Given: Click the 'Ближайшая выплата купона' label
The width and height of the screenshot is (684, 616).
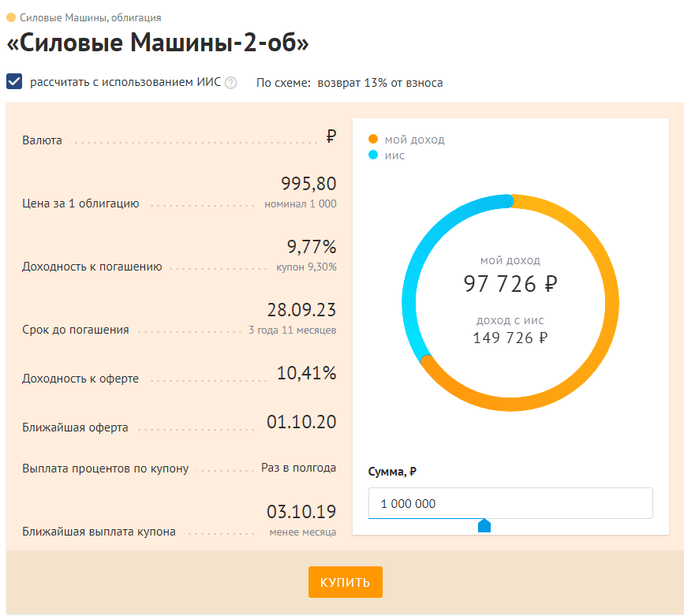Looking at the screenshot, I should (x=99, y=532).
